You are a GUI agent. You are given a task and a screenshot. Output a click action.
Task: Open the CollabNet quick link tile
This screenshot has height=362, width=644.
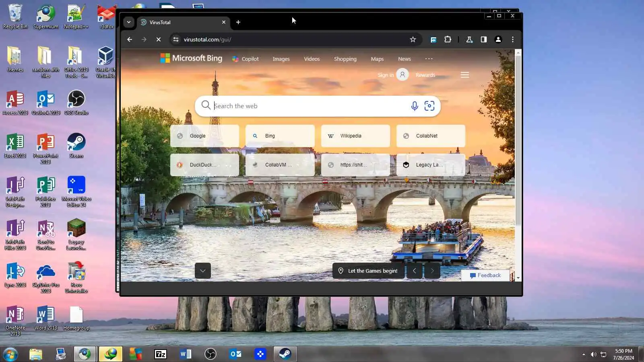coord(431,136)
